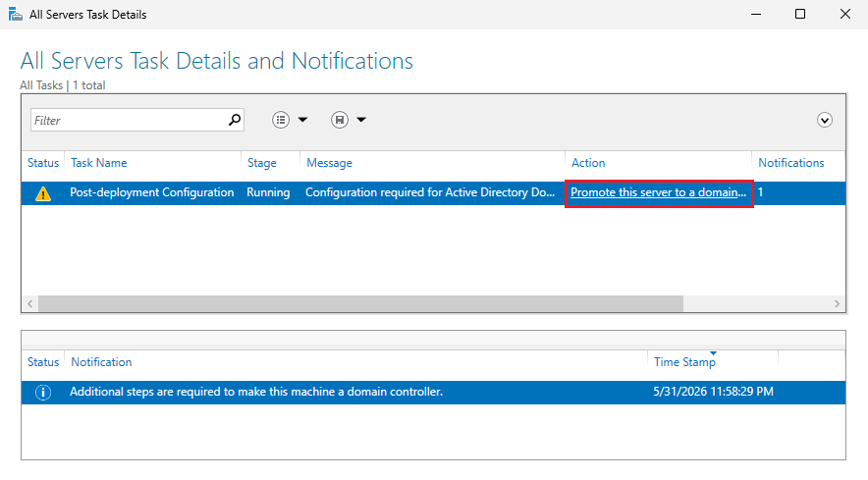This screenshot has width=868, height=480.
Task: Open the list view options icon
Action: 281,120
